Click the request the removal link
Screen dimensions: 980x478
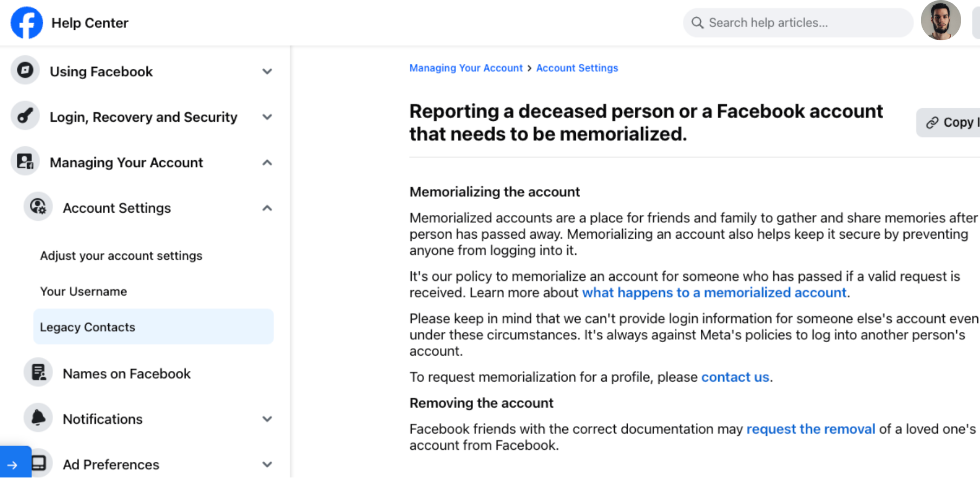811,429
